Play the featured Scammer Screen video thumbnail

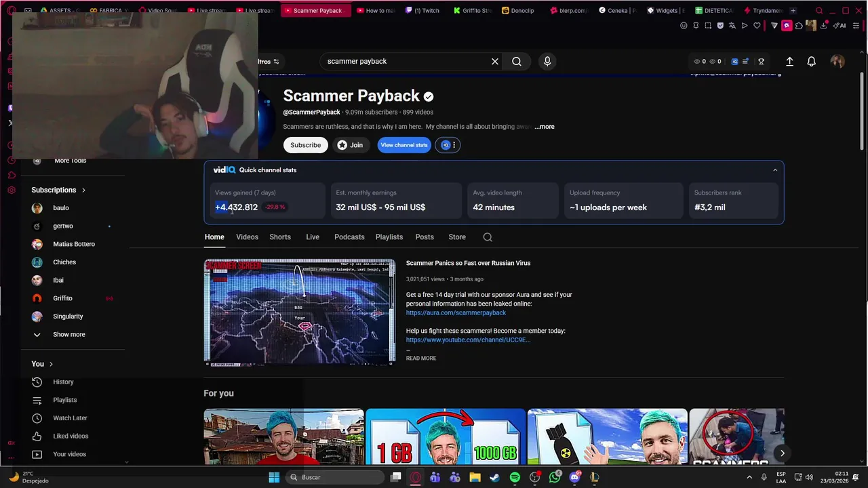300,312
